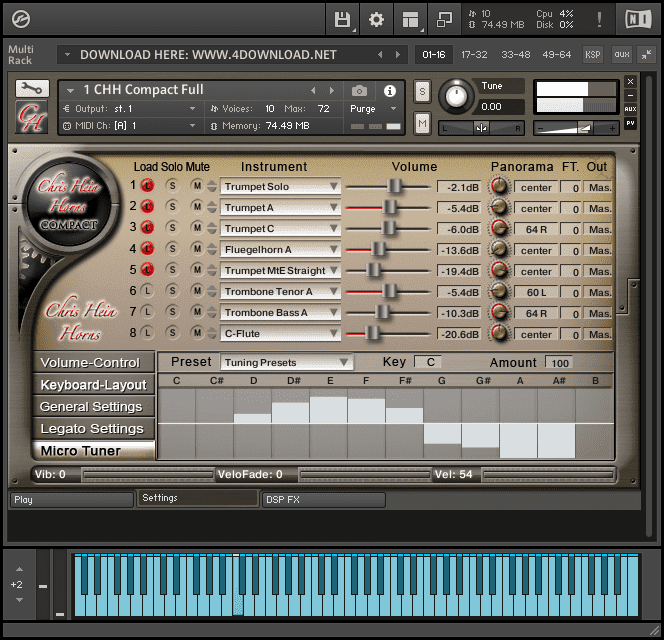Select the DSP FX page tab

[x=324, y=500]
